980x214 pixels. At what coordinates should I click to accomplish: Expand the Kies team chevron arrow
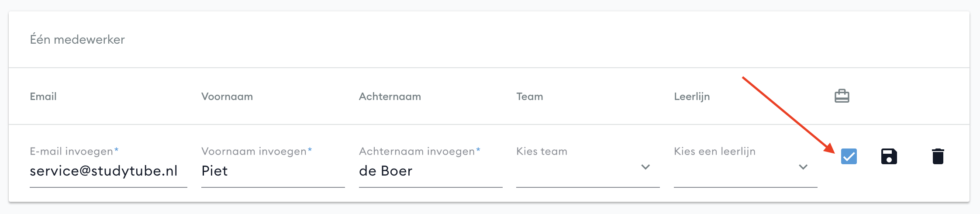tap(645, 167)
